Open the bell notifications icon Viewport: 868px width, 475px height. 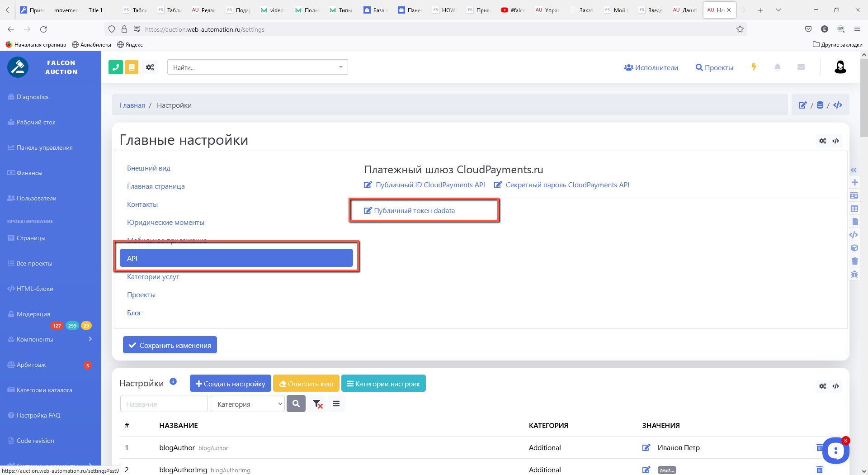[778, 67]
